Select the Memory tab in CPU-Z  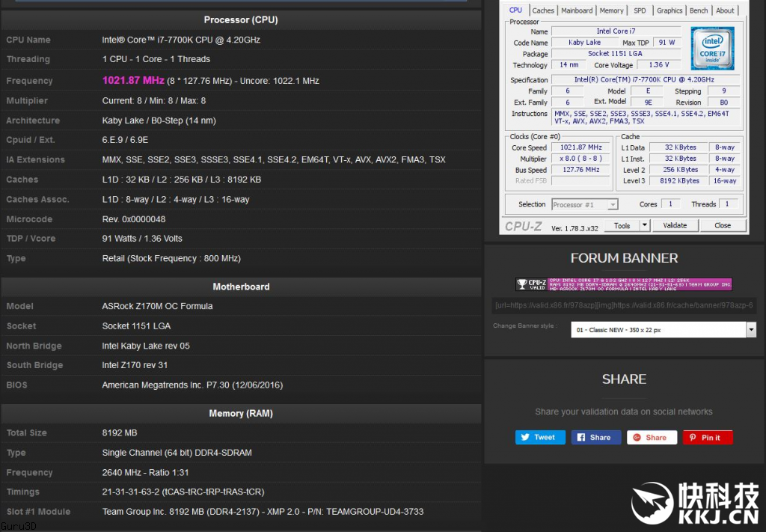pos(611,10)
